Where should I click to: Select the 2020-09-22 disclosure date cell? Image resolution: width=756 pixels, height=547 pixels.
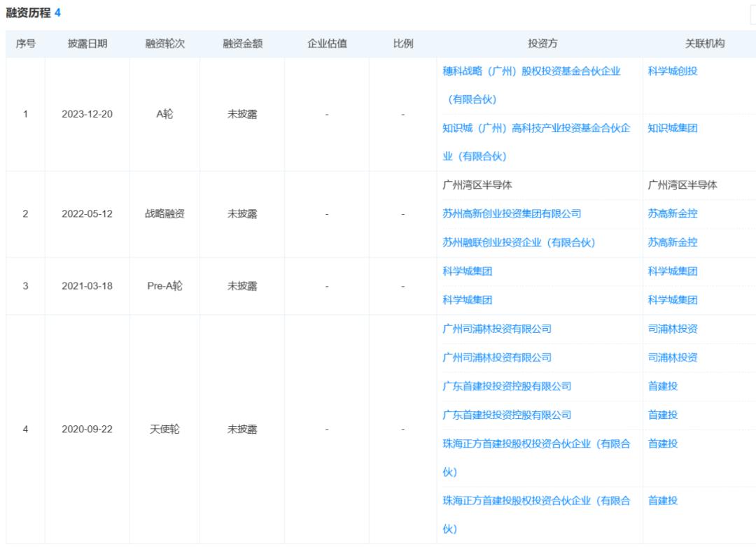click(87, 429)
